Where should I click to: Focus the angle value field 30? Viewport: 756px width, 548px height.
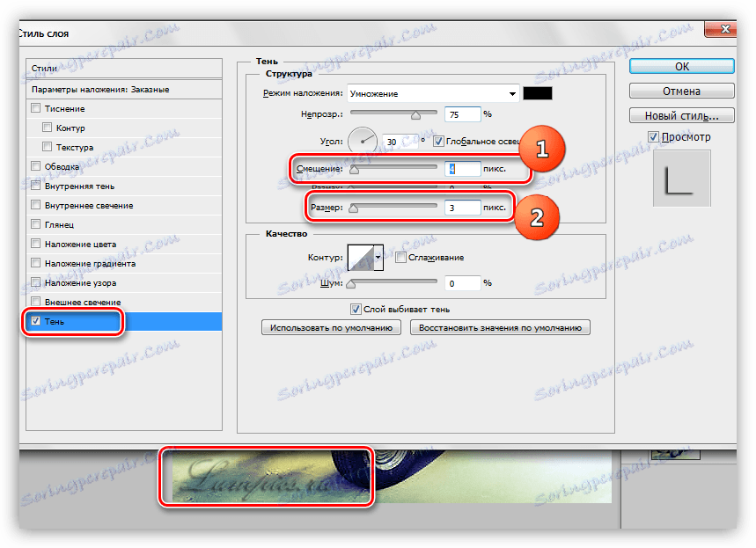tap(400, 142)
